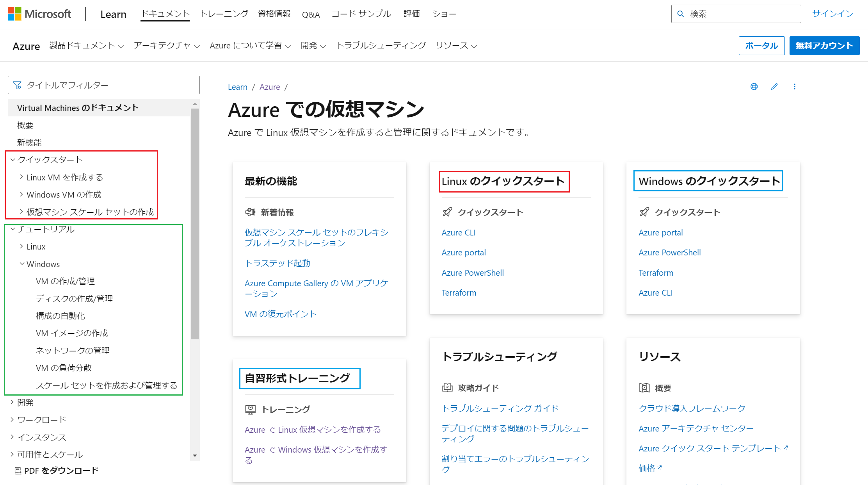Collapse the クイックスタート tree section
This screenshot has height=485, width=868.
13,160
